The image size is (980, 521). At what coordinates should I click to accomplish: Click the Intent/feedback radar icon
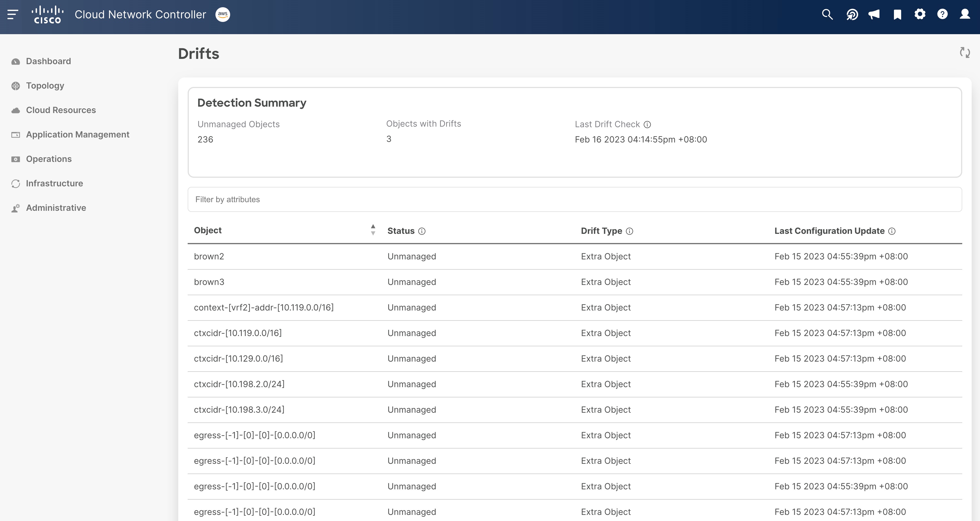[x=852, y=14]
